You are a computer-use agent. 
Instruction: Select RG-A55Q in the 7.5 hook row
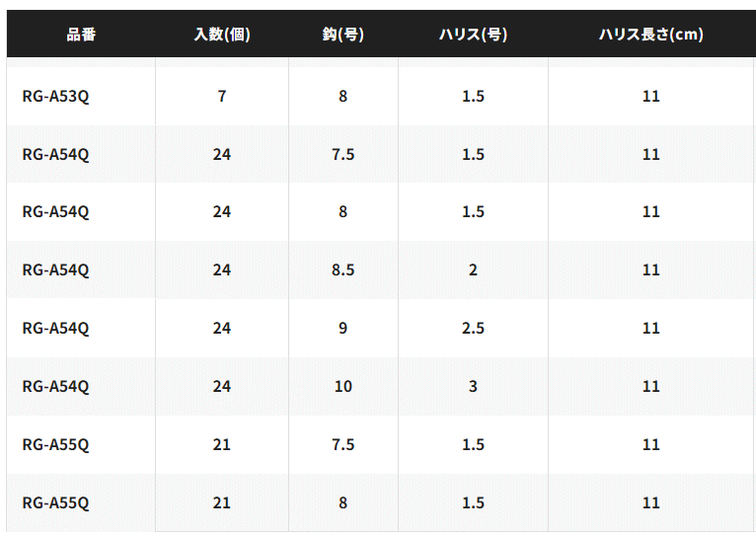(x=55, y=444)
